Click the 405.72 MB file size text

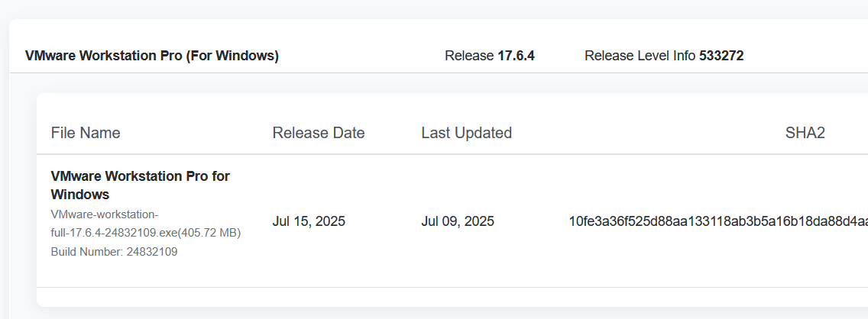pyautogui.click(x=209, y=233)
